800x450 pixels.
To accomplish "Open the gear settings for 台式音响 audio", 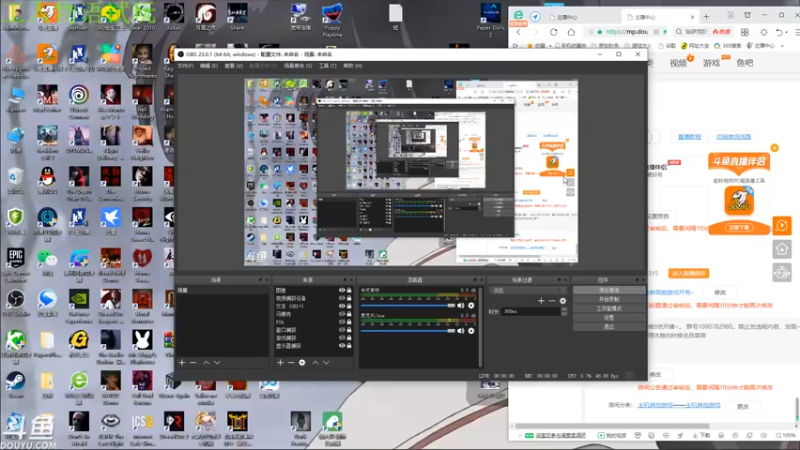I will [x=471, y=306].
